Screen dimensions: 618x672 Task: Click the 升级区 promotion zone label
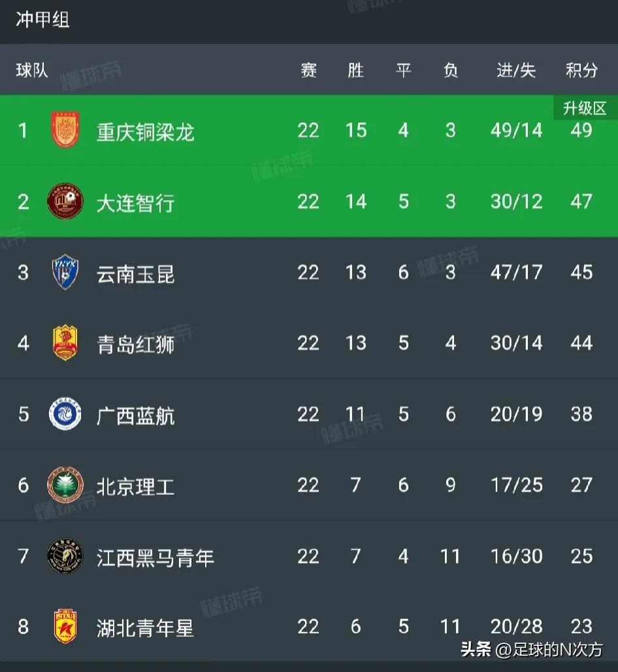click(x=585, y=108)
